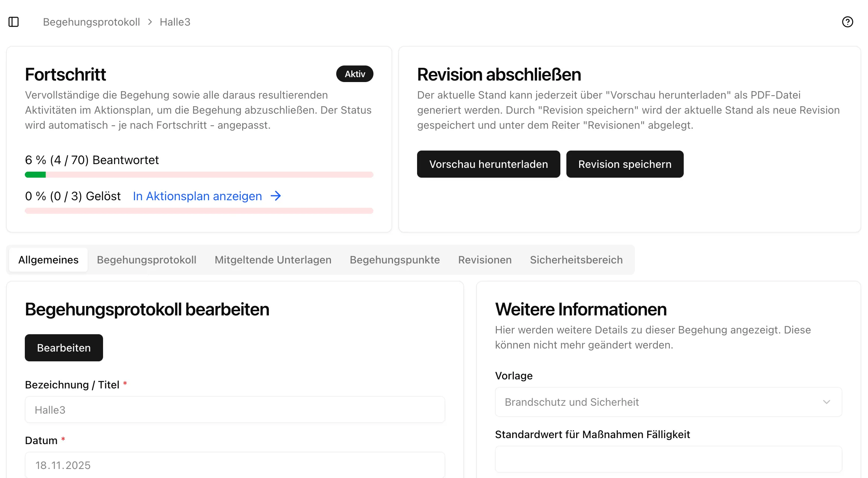Viewport: 868px width, 478px height.
Task: Click the breadcrumb chevron separator
Action: coord(150,22)
